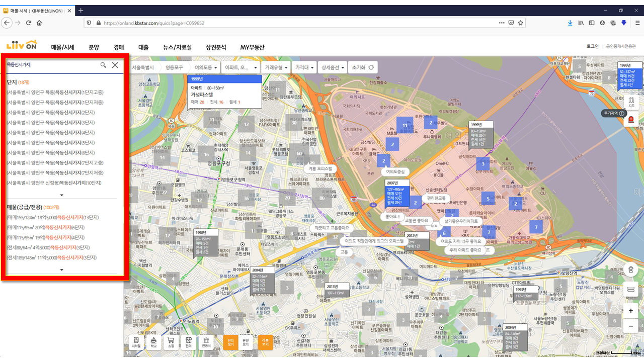Open the 상권분석 menu
This screenshot has width=644, height=362.
point(216,47)
